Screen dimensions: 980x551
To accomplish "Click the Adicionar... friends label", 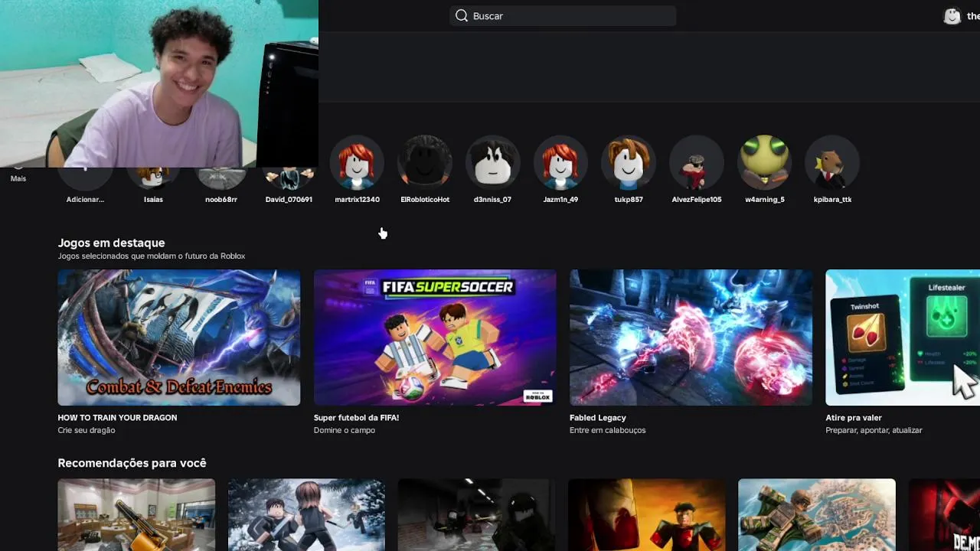I will pos(85,200).
